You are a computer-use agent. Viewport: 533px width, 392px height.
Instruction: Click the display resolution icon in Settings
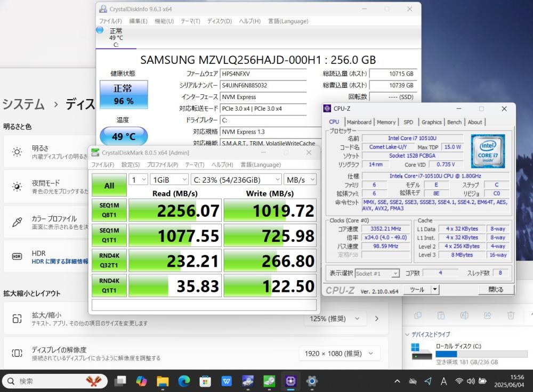[x=17, y=353]
